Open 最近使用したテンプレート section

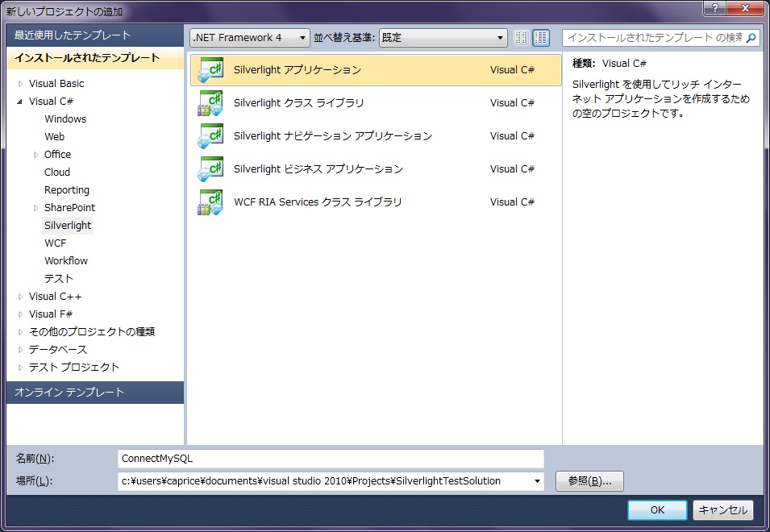(95, 35)
